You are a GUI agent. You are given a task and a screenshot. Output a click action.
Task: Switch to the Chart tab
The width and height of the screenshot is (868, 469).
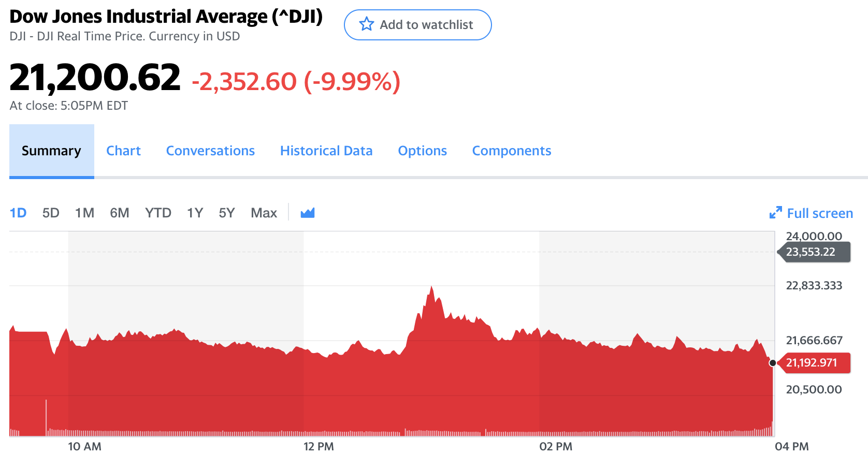(123, 151)
